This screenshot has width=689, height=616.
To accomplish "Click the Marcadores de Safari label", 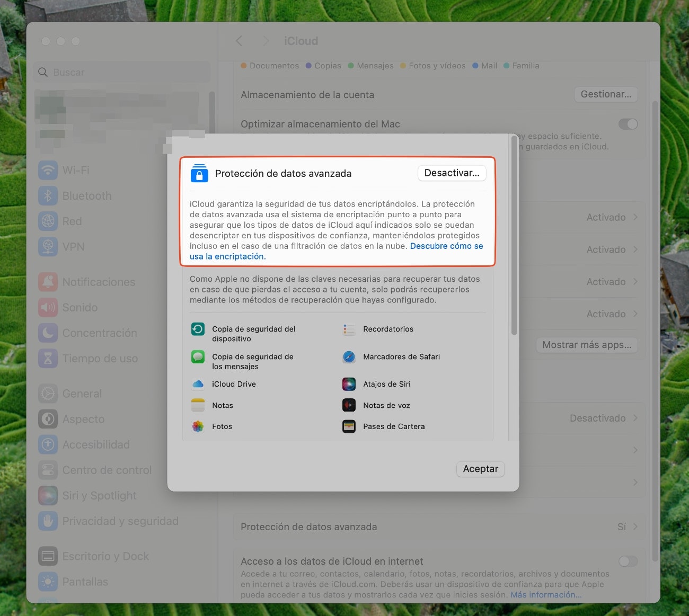I will tap(402, 356).
